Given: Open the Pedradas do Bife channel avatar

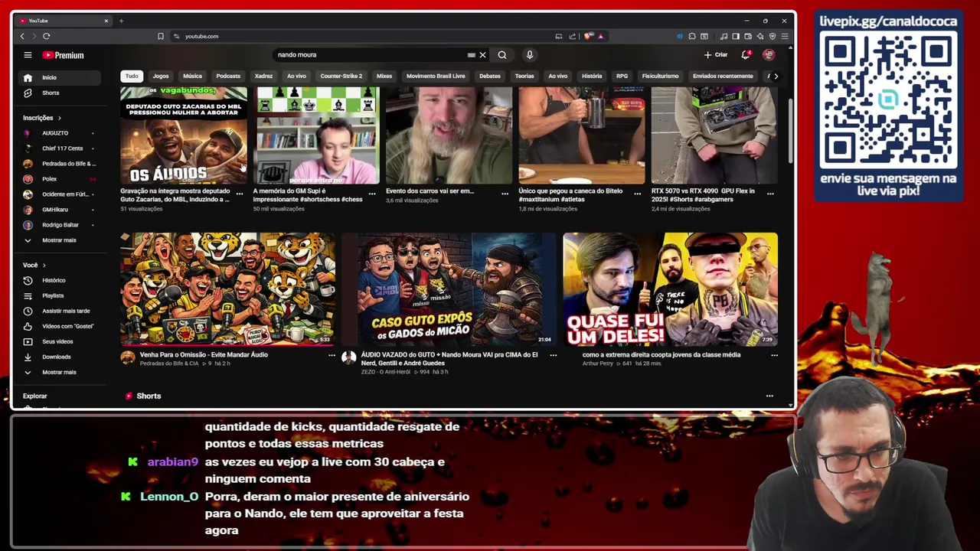Looking at the screenshot, I should pyautogui.click(x=128, y=357).
